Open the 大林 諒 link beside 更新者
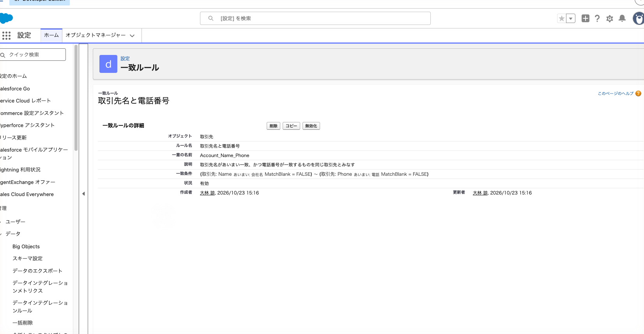Screen dimensions: 644x334 [480, 193]
